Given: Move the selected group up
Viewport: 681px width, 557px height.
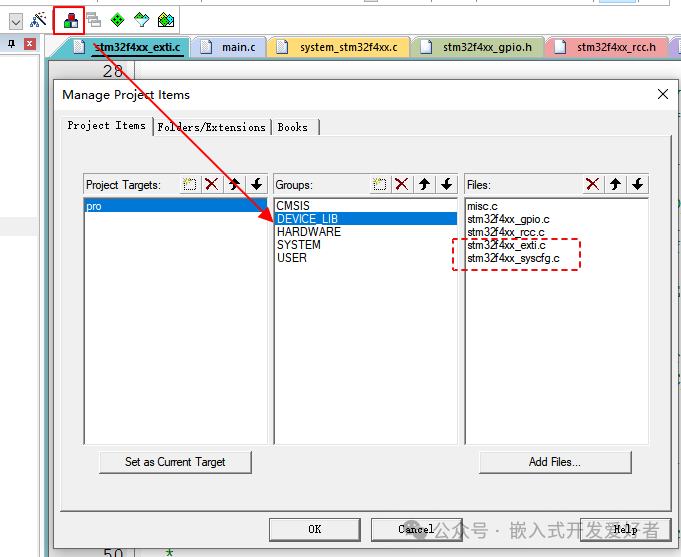Looking at the screenshot, I should [x=424, y=184].
